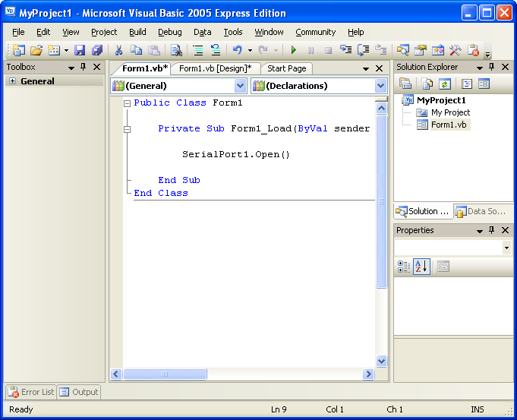517x420 pixels.
Task: Click Solution Explorer Properties icon
Action: 405,84
